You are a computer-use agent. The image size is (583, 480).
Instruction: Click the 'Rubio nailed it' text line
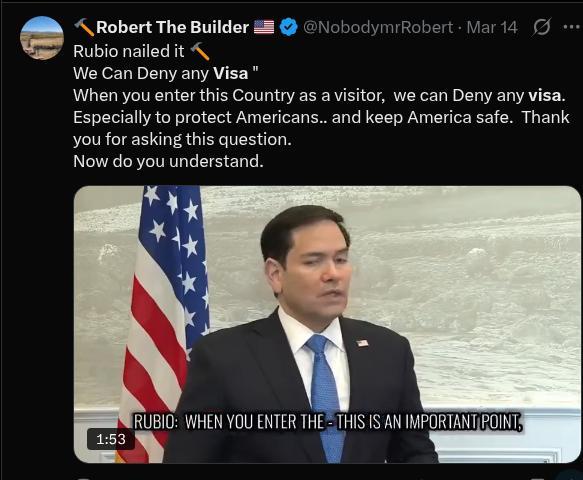point(129,51)
